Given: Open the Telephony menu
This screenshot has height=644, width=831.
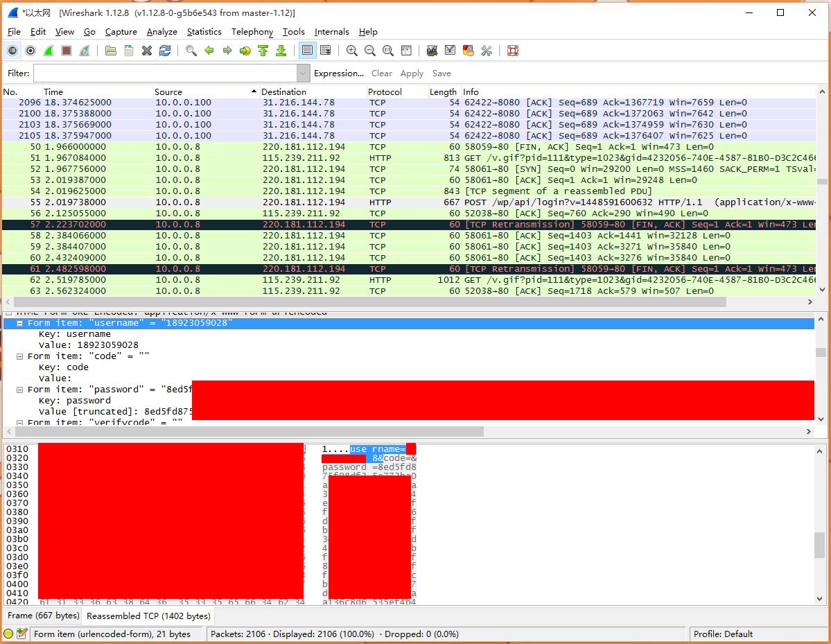Looking at the screenshot, I should click(x=252, y=32).
